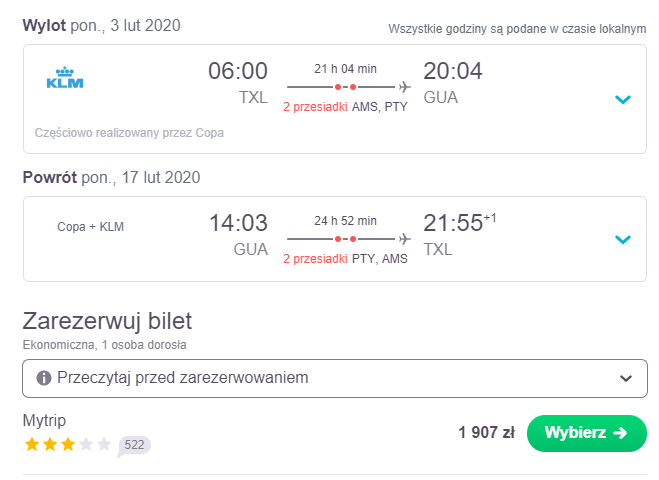Click the outbound flight airplane icon
The height and width of the screenshot is (480, 659).
pos(405,87)
